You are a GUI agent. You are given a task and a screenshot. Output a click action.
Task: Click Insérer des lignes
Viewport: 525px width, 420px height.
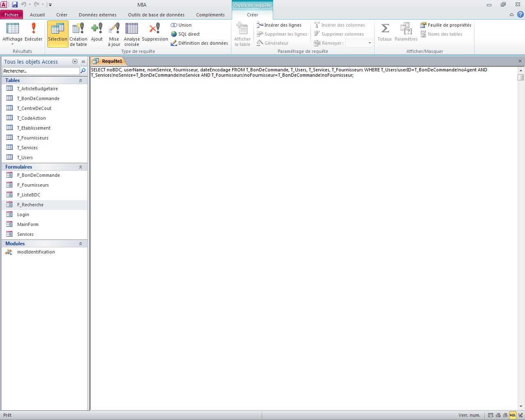tap(279, 25)
